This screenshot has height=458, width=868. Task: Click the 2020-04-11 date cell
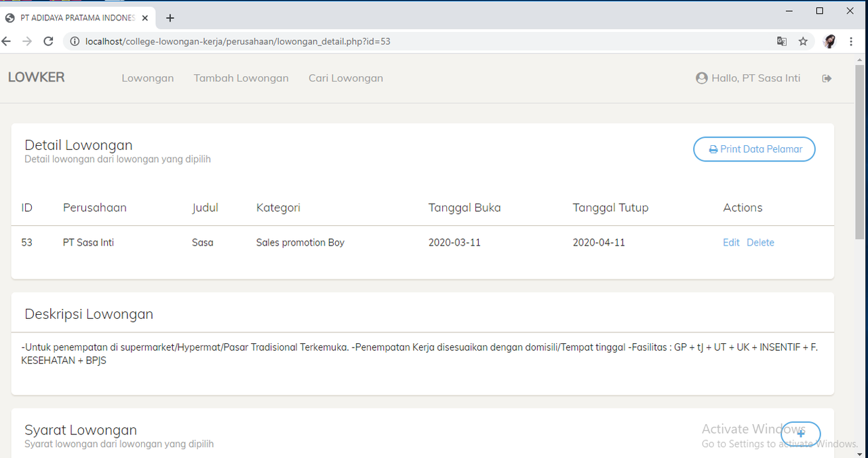599,242
